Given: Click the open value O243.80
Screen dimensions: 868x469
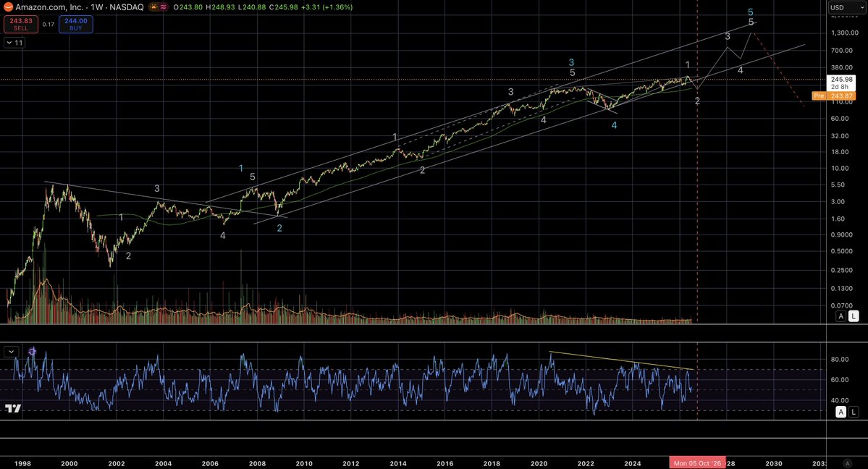Looking at the screenshot, I should click(188, 7).
